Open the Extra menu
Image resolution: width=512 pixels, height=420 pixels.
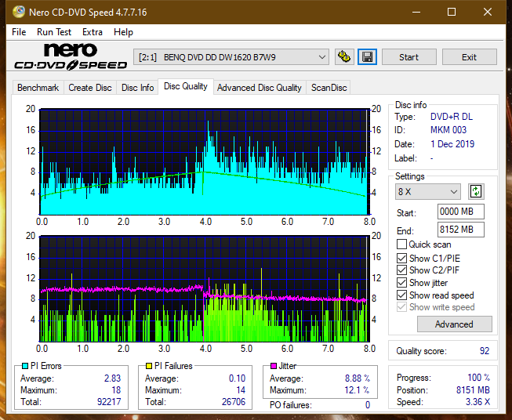click(x=93, y=32)
